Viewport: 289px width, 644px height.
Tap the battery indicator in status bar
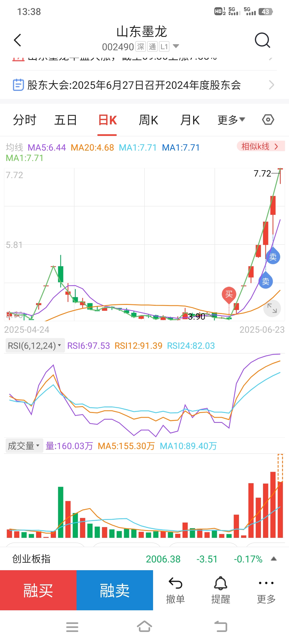coord(265,11)
